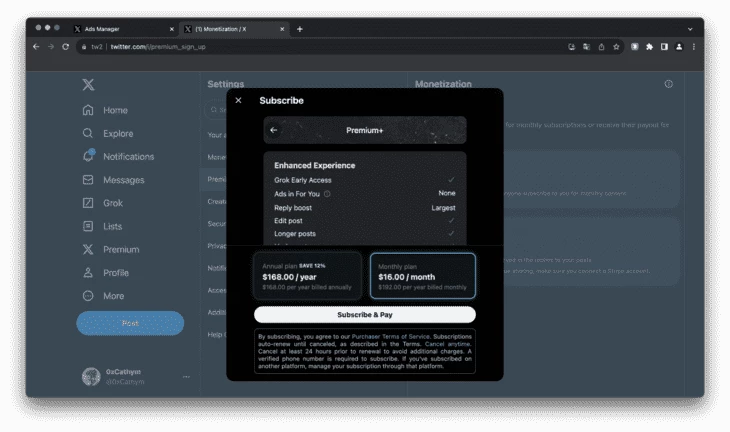Screen dimensions: 730x432
Task: Click the 'Enhanced Experience' heading
Action: pyautogui.click(x=315, y=165)
